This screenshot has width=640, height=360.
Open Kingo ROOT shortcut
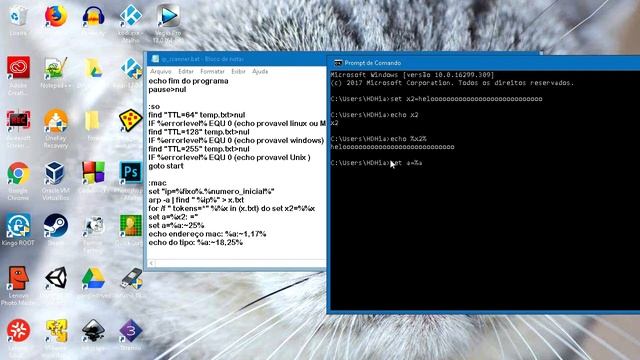tap(18, 225)
